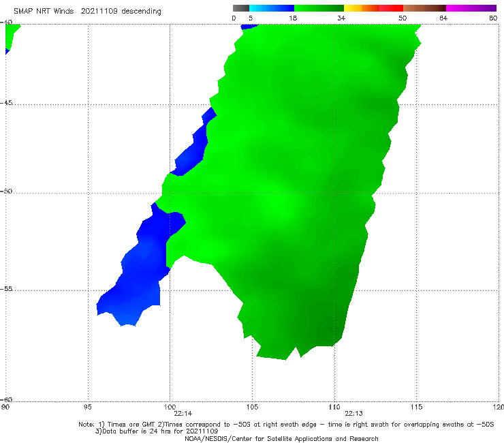Click the blue 5-18 segment of color bar
The height and width of the screenshot is (443, 504).
click(272, 8)
